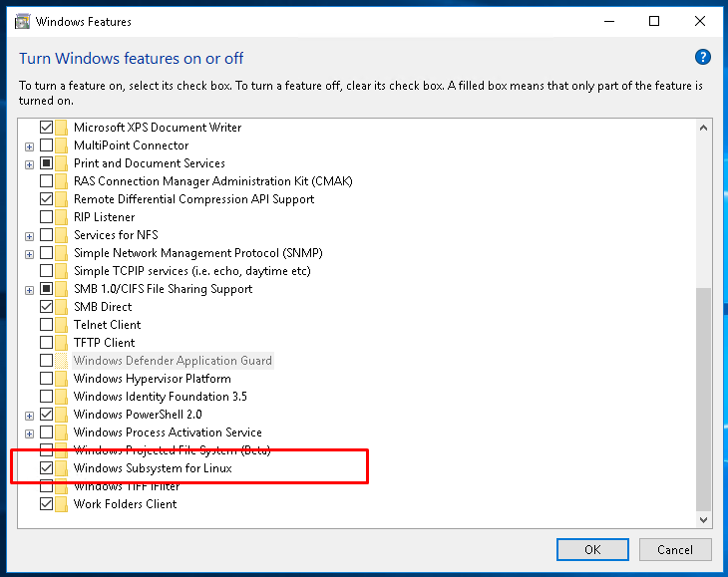Click the vertical scrollbar thumb

(x=703, y=399)
